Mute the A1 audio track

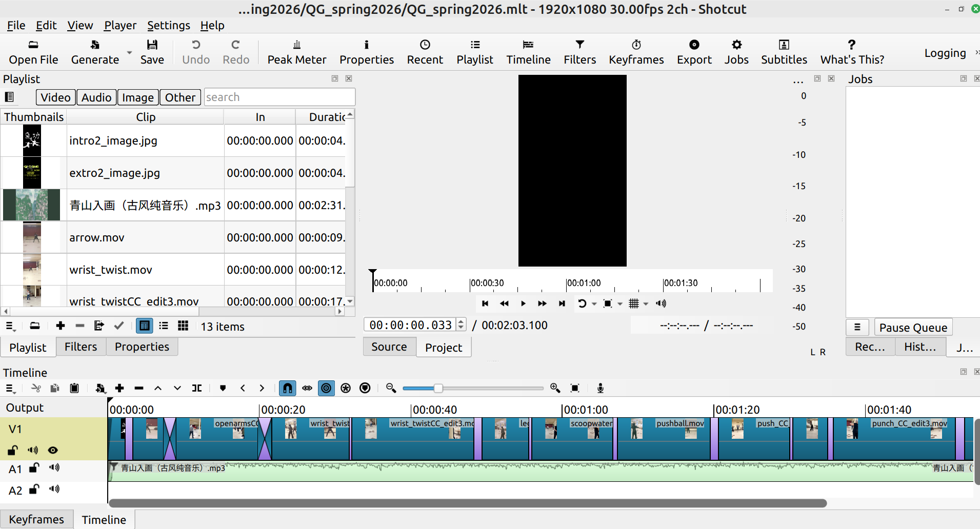click(x=54, y=467)
